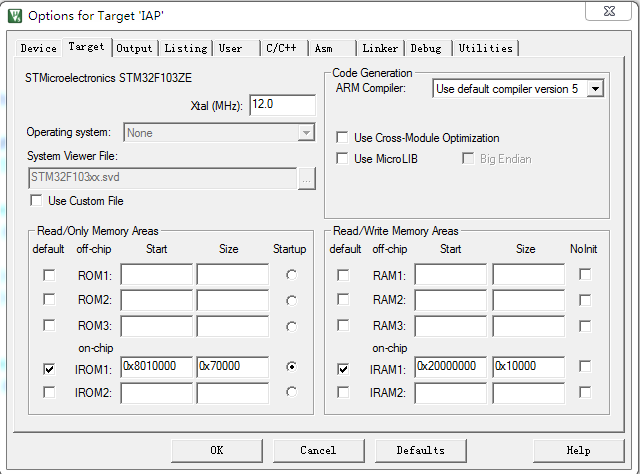Click the ROM1 Size field
Viewport: 640px width, 474px height.
click(233, 274)
